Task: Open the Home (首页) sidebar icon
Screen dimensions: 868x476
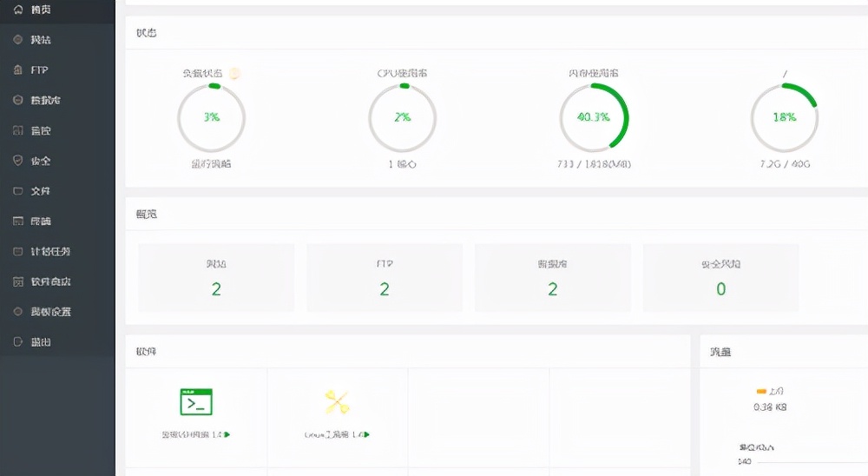Action: point(17,10)
